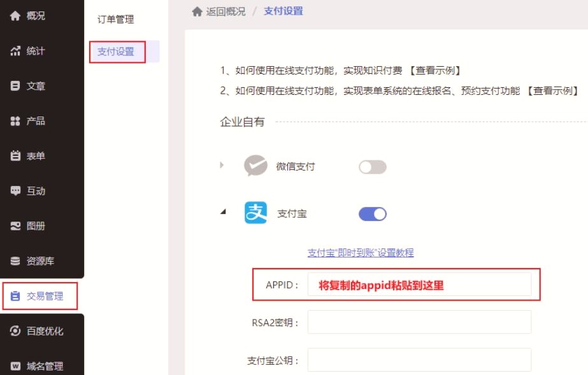588x375 pixels.
Task: Click the 百度优化 sidebar icon
Action: tap(16, 331)
